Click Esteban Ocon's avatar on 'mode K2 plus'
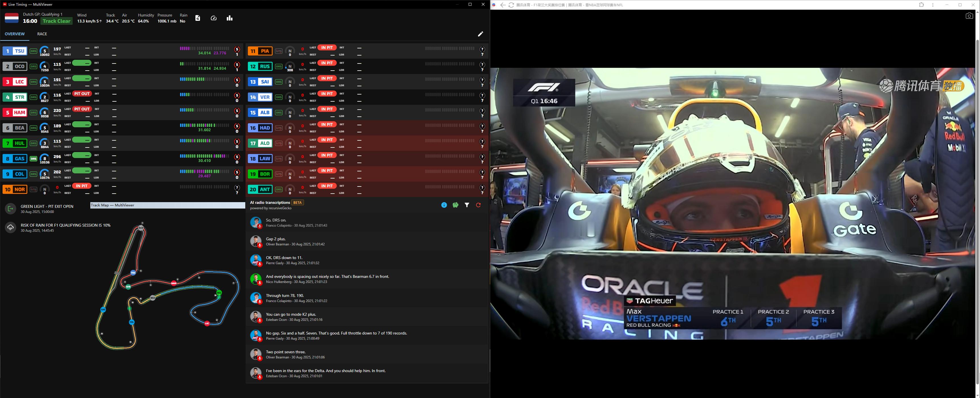980x398 pixels. (256, 317)
